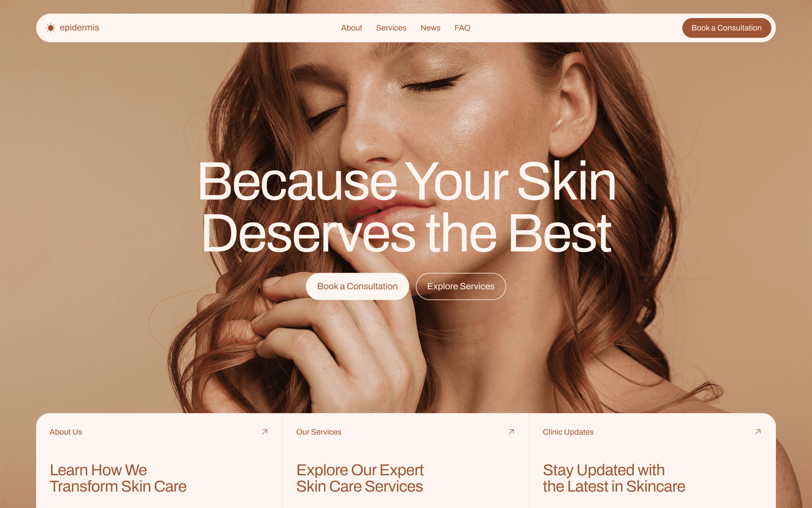812x508 pixels.
Task: Click the epidermis sun logo icon
Action: (x=51, y=28)
